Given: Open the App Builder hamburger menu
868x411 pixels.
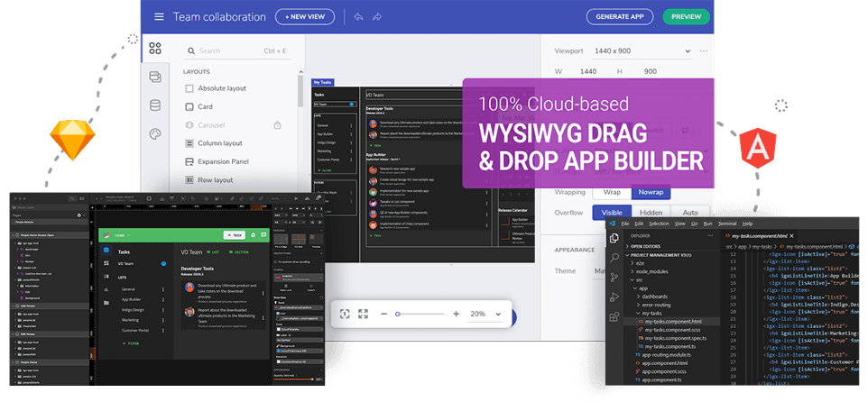Looking at the screenshot, I should [159, 16].
